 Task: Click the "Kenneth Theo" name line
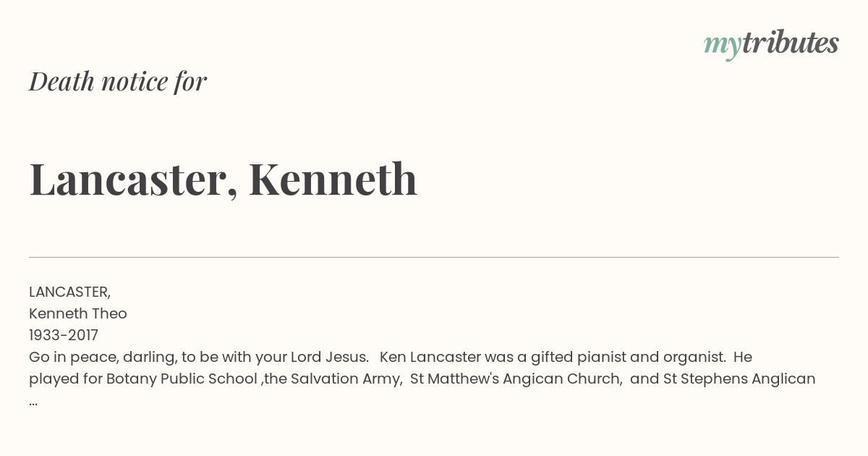(x=78, y=313)
